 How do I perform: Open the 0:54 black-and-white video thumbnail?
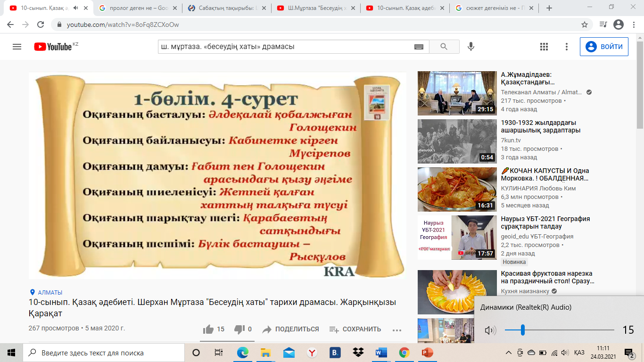457,141
